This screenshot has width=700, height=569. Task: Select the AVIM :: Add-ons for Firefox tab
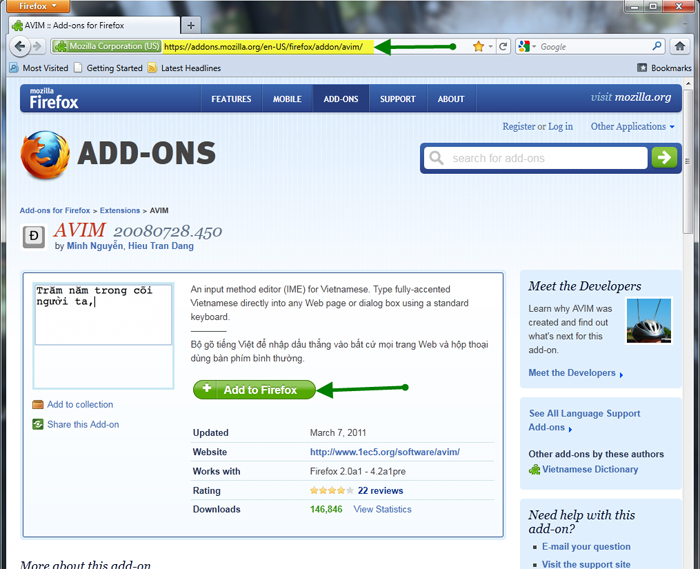click(95, 25)
